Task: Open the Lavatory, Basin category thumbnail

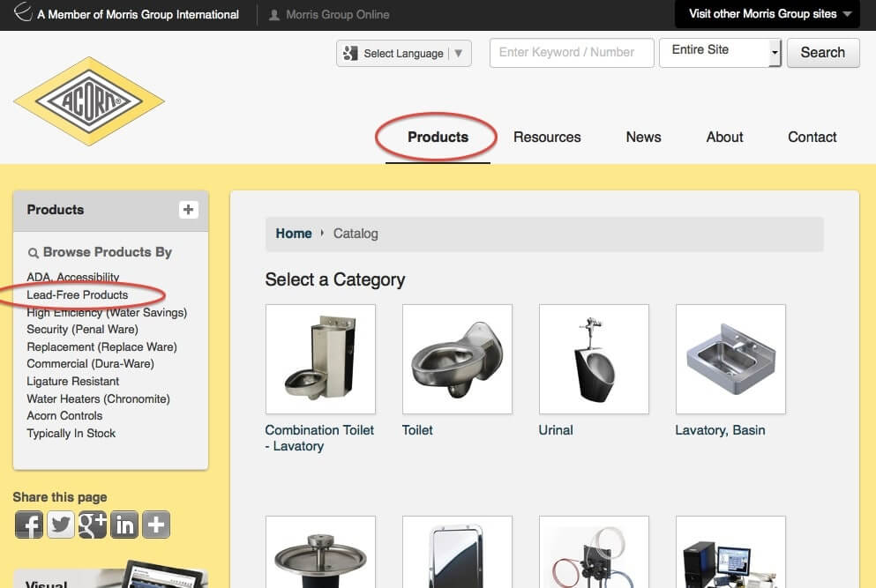Action: tap(730, 359)
